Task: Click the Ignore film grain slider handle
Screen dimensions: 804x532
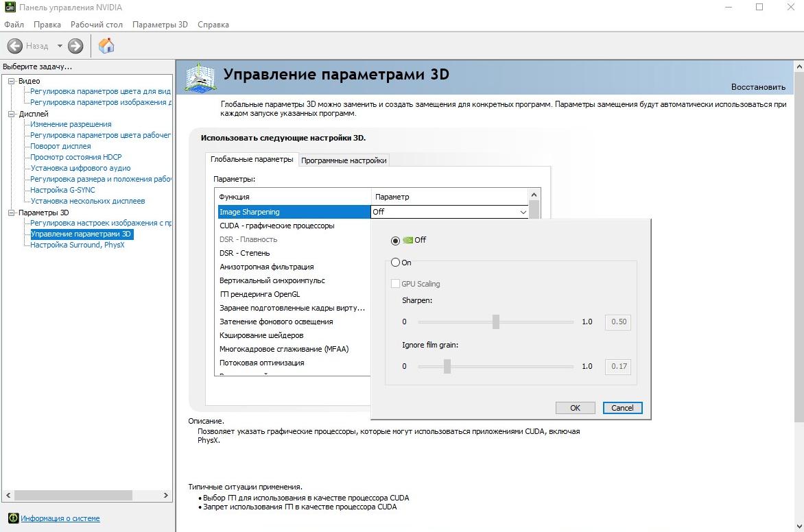Action: 447,367
